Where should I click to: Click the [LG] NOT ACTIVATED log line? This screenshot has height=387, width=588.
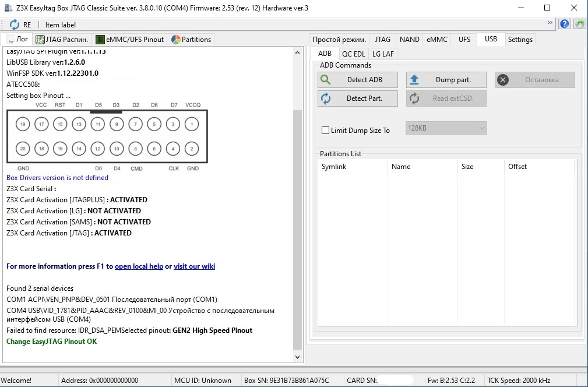click(x=74, y=211)
